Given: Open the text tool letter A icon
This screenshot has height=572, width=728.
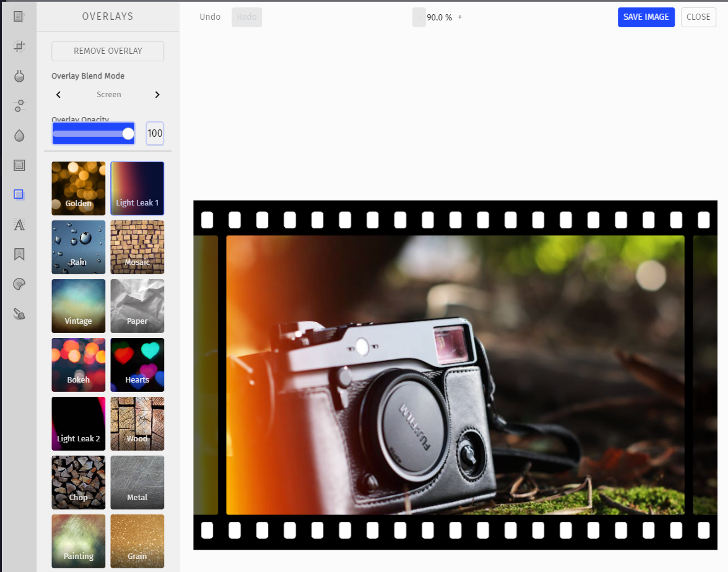Looking at the screenshot, I should pyautogui.click(x=19, y=225).
